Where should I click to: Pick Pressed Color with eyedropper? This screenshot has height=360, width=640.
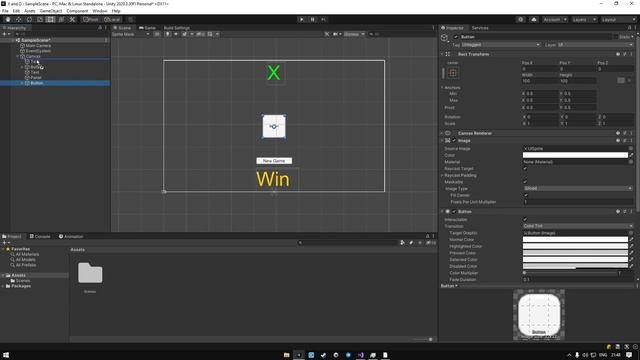coord(631,253)
